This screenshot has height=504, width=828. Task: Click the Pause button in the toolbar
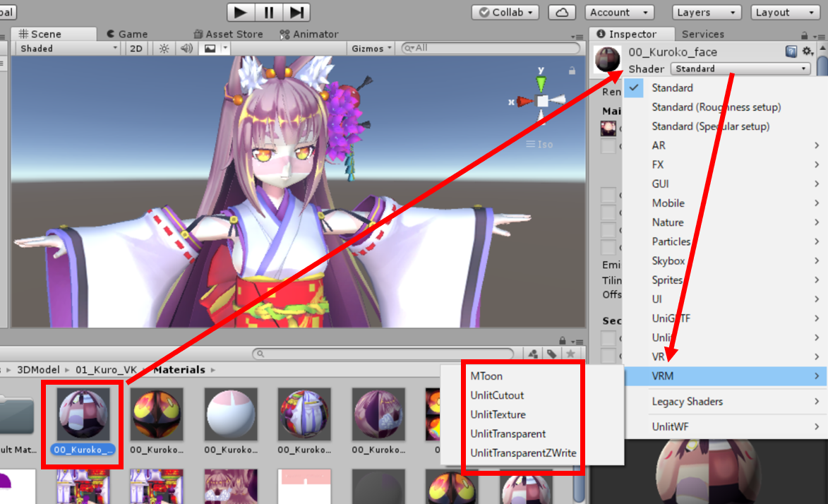point(268,12)
